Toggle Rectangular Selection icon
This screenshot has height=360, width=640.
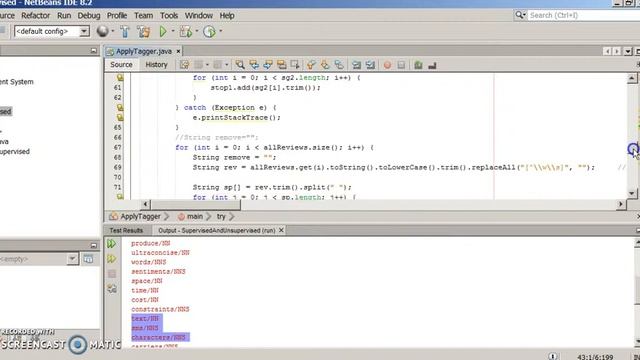(295, 65)
